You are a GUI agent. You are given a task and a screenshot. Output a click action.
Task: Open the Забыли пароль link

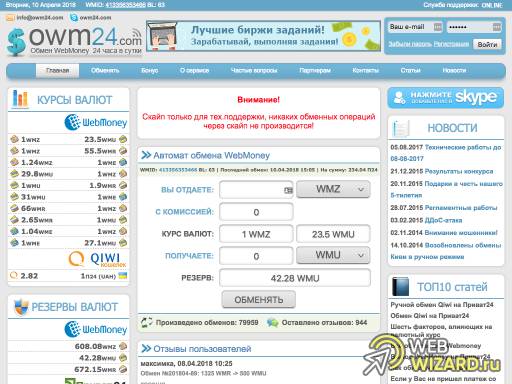[410, 44]
